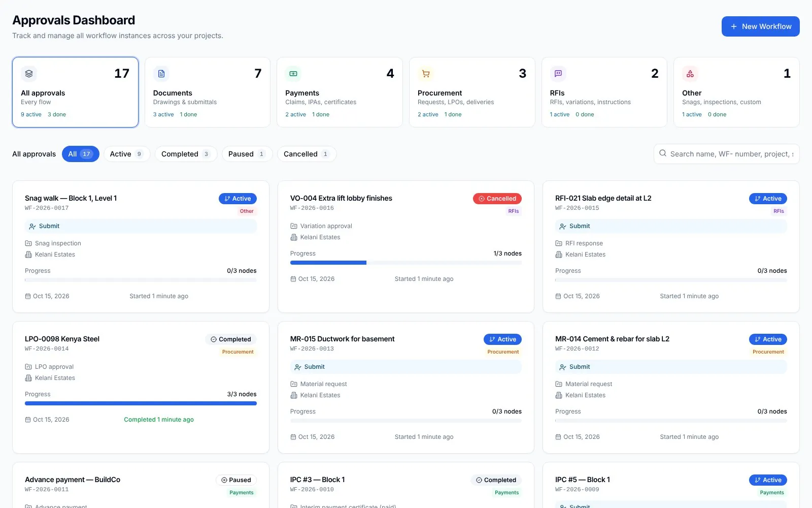This screenshot has height=508, width=812.
Task: Click the RFIs tag on RFI-021 card
Action: coord(779,211)
